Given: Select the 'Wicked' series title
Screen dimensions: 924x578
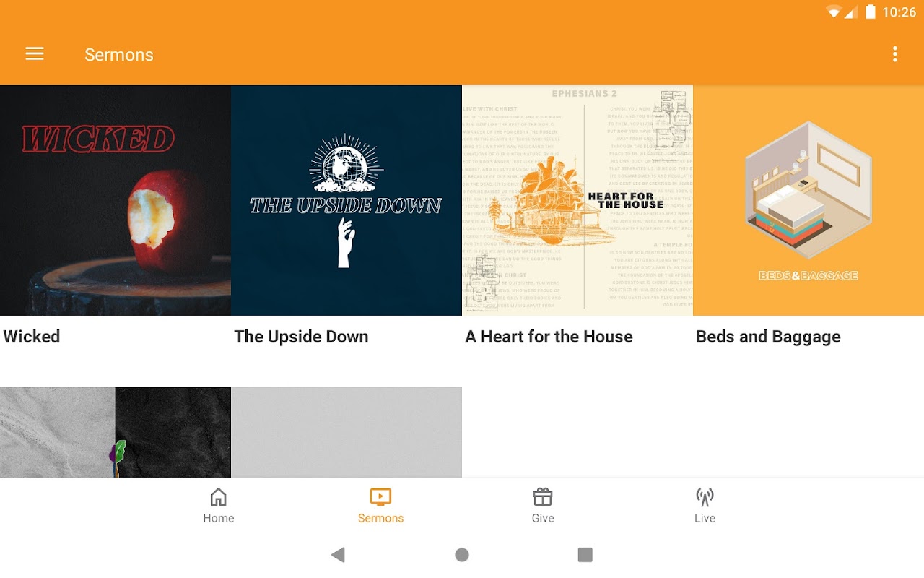Looking at the screenshot, I should 32,337.
